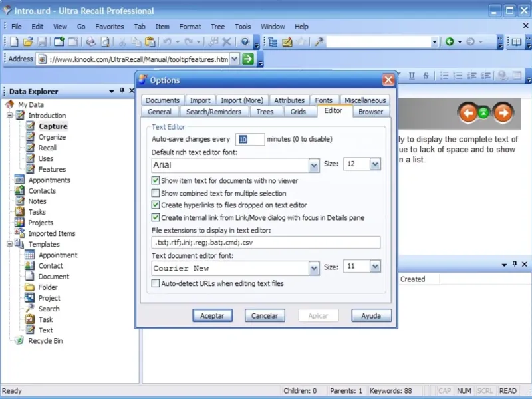This screenshot has width=532, height=399.
Task: Uncheck Show item text for documents with no viewer
Action: pos(156,180)
